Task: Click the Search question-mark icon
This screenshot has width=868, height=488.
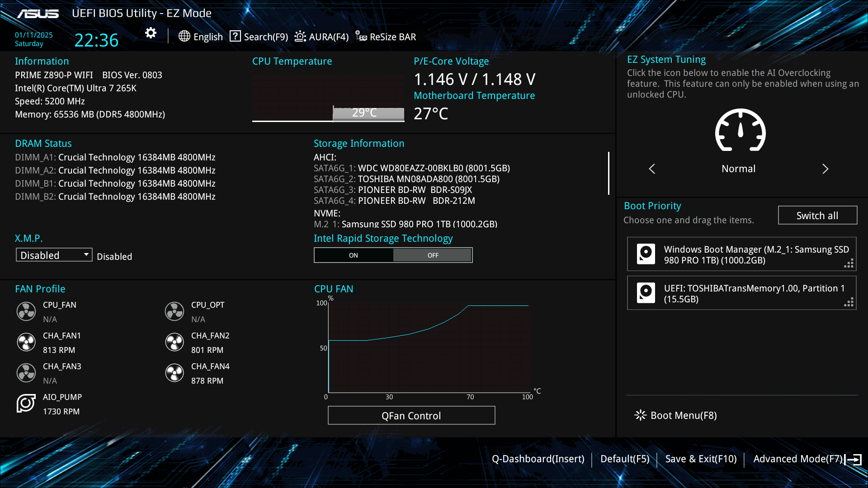Action: click(x=235, y=36)
